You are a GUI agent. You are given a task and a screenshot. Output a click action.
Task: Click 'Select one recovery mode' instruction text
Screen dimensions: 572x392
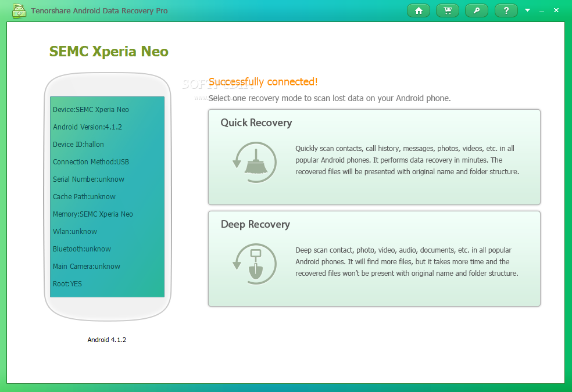[x=330, y=98]
